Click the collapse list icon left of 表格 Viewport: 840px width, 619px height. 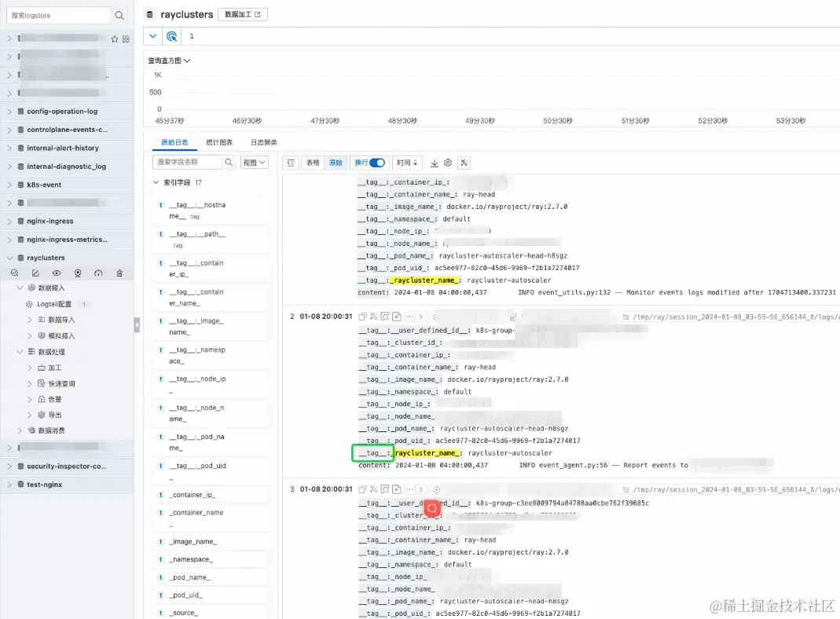pyautogui.click(x=291, y=163)
